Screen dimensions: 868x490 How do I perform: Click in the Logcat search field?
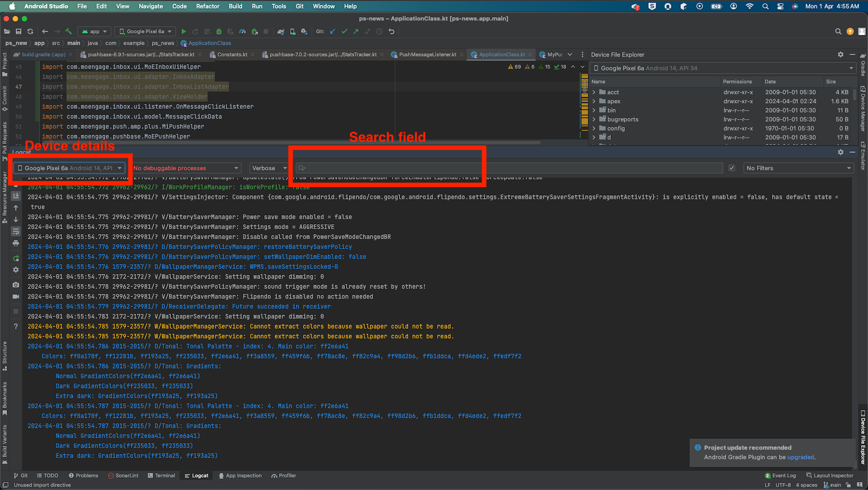[509, 168]
